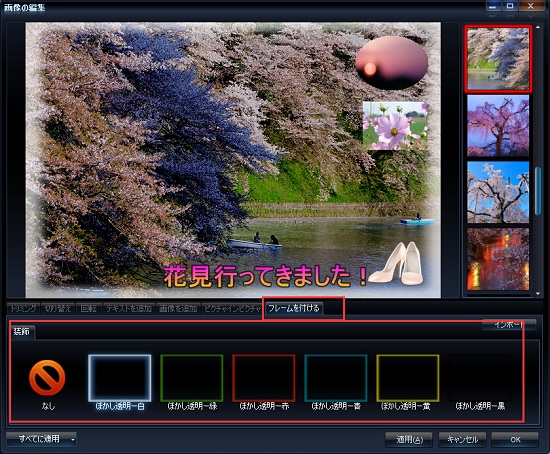Open the ピクチャインピクチャ tab
The width and height of the screenshot is (550, 454).
pyautogui.click(x=233, y=308)
